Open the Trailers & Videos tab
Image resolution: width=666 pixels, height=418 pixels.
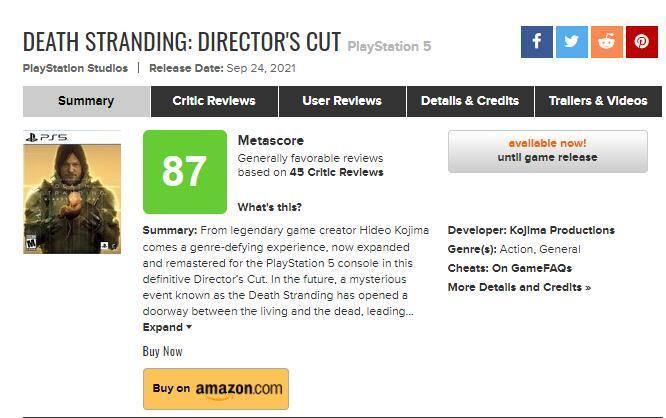(598, 101)
